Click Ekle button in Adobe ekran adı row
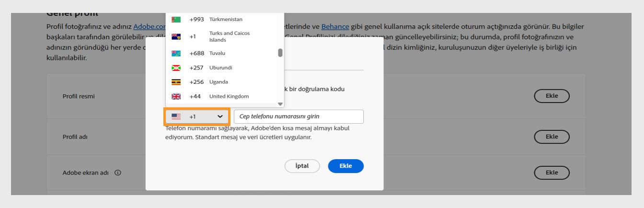Image resolution: width=644 pixels, height=208 pixels. 552,173
